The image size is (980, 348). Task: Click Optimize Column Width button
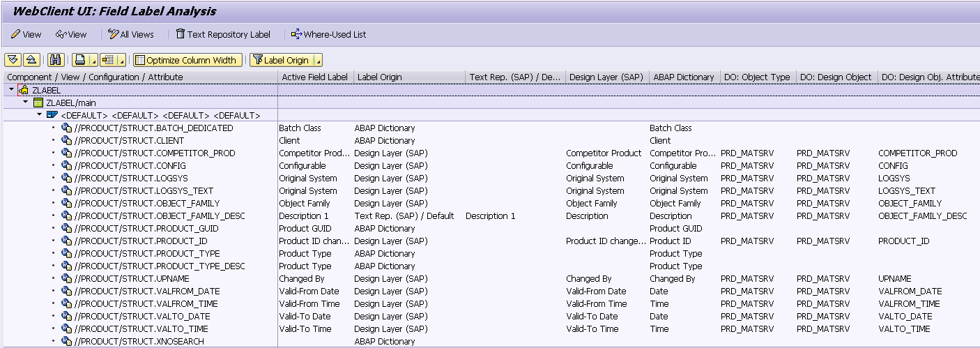(187, 60)
